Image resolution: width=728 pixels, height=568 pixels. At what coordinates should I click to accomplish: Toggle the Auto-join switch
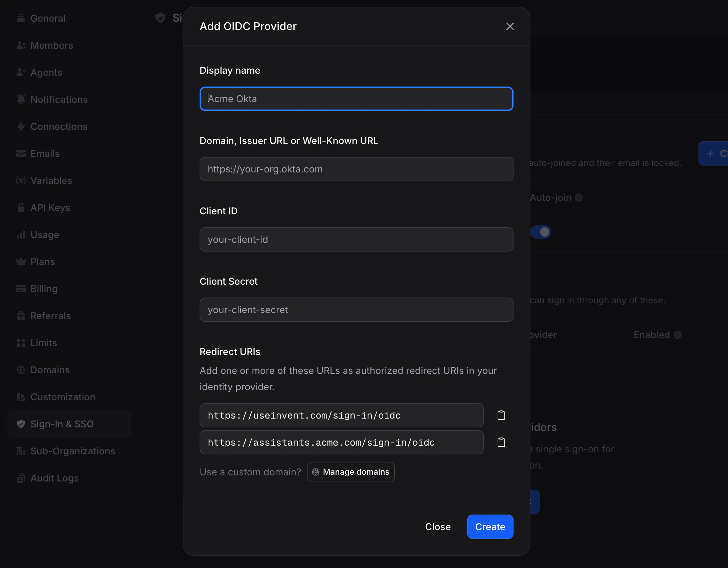click(x=541, y=232)
